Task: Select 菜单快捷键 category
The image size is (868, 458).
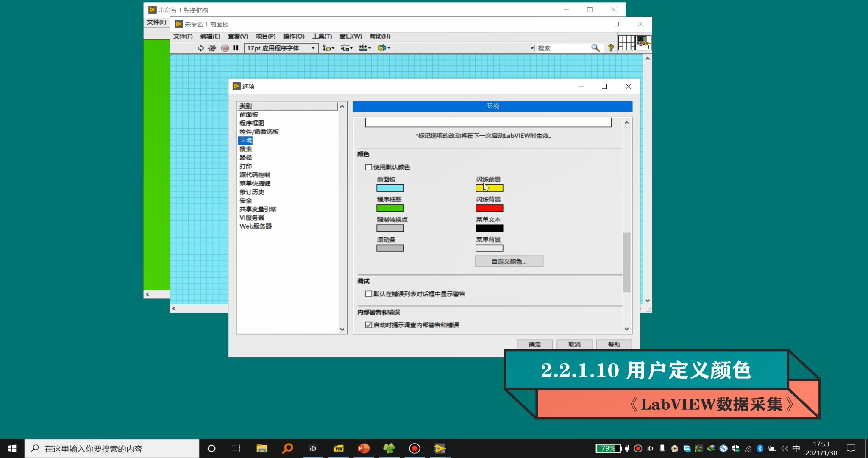Action: (255, 183)
